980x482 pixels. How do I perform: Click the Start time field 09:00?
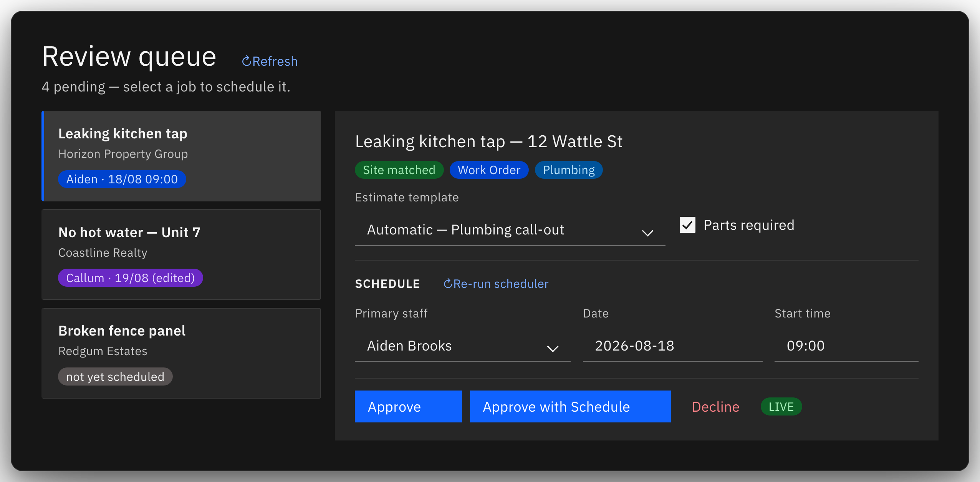point(846,346)
